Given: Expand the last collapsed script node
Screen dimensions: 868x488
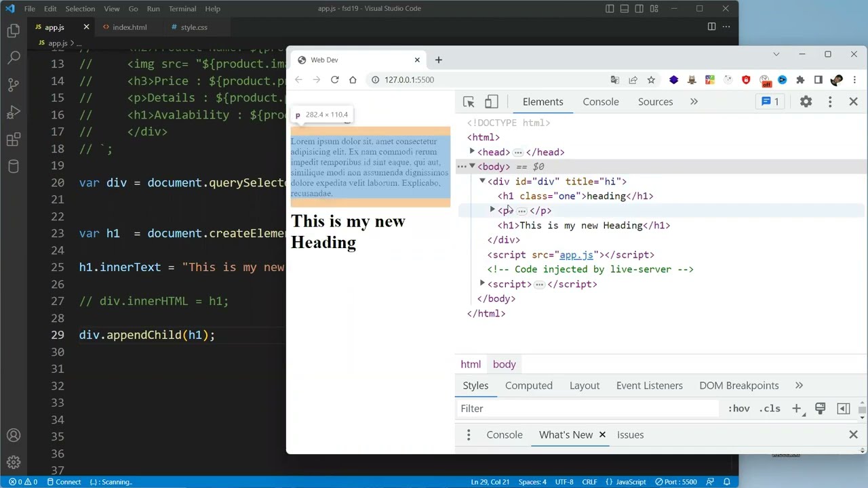Looking at the screenshot, I should (482, 283).
